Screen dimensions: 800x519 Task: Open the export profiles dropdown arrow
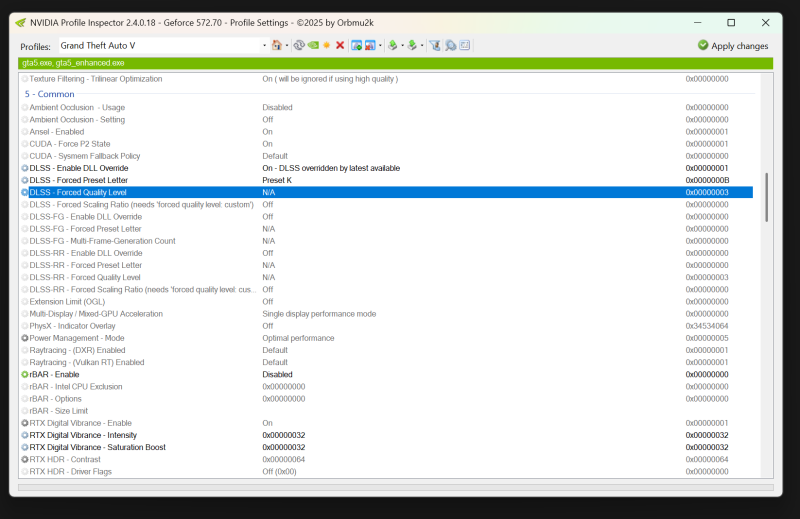[x=403, y=45]
